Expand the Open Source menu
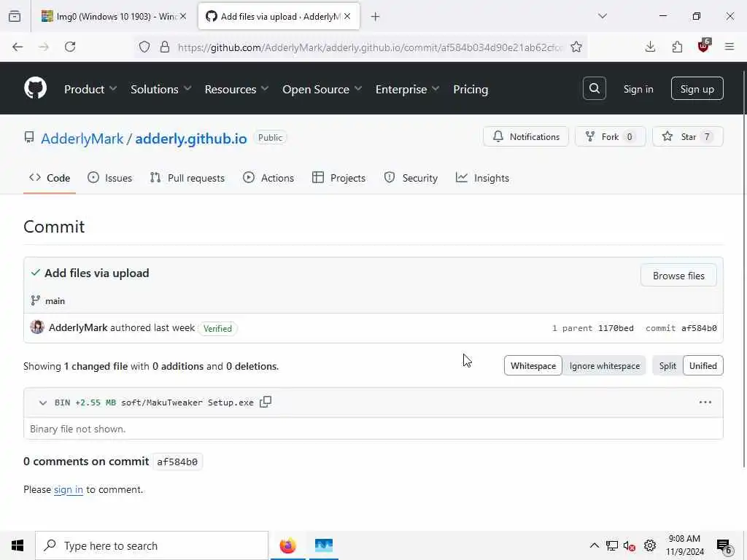This screenshot has height=560, width=747. 322,89
